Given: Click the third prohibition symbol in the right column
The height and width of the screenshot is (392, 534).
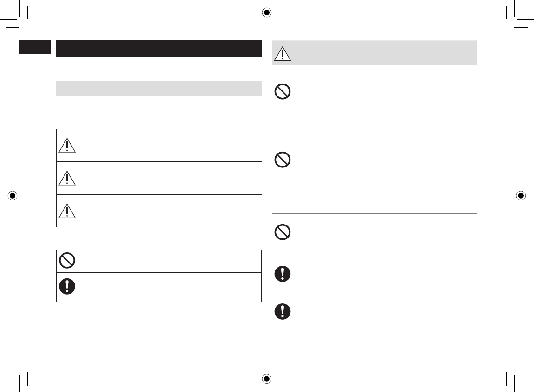Looking at the screenshot, I should 283,232.
